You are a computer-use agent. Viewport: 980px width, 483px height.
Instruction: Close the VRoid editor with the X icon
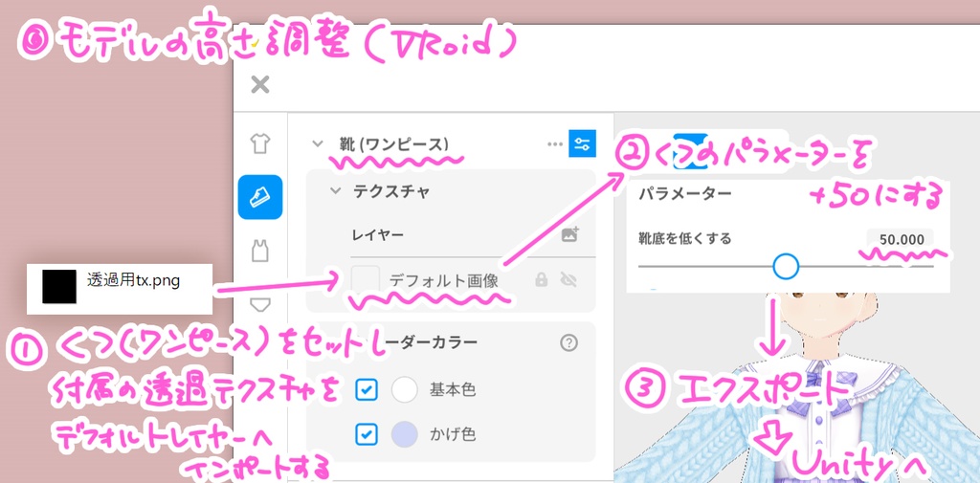[x=260, y=84]
